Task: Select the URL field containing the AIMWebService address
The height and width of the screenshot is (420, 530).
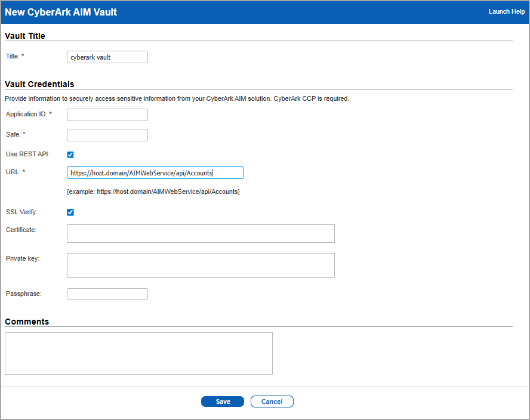Action: 155,172
